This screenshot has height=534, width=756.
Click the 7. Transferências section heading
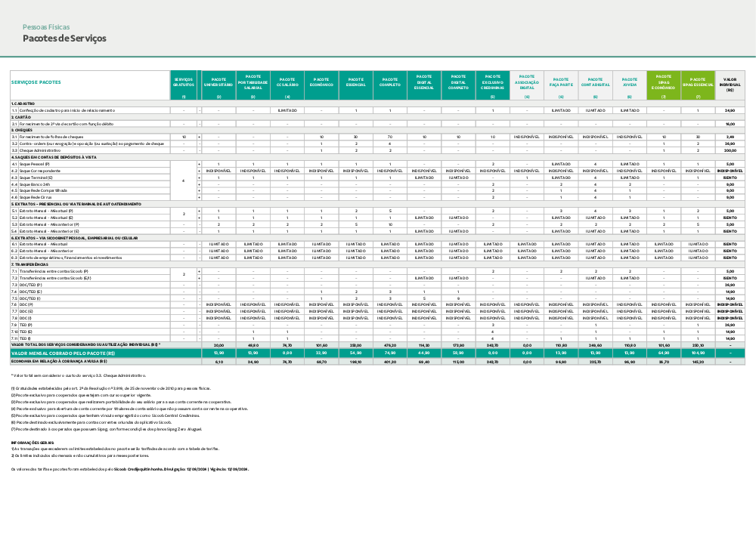[31, 264]
